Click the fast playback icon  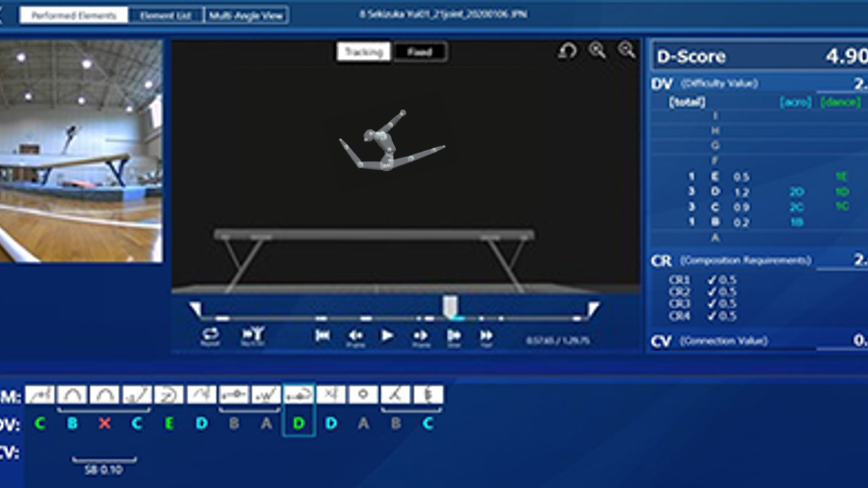tap(486, 337)
